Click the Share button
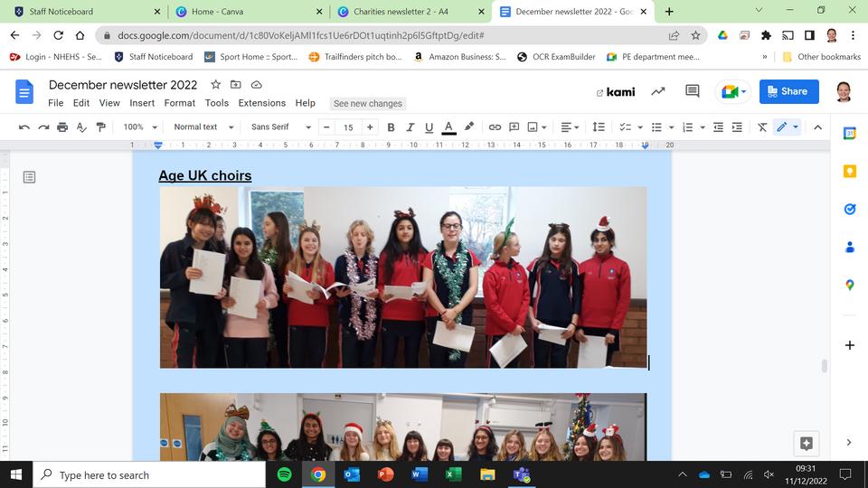The height and width of the screenshot is (488, 868). (x=788, y=91)
